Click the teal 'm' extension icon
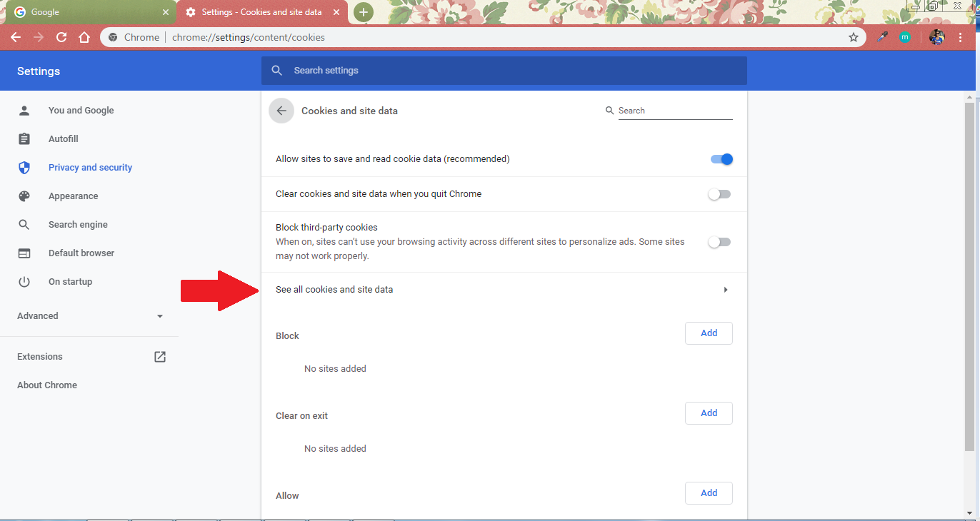The width and height of the screenshot is (980, 521). 905,37
